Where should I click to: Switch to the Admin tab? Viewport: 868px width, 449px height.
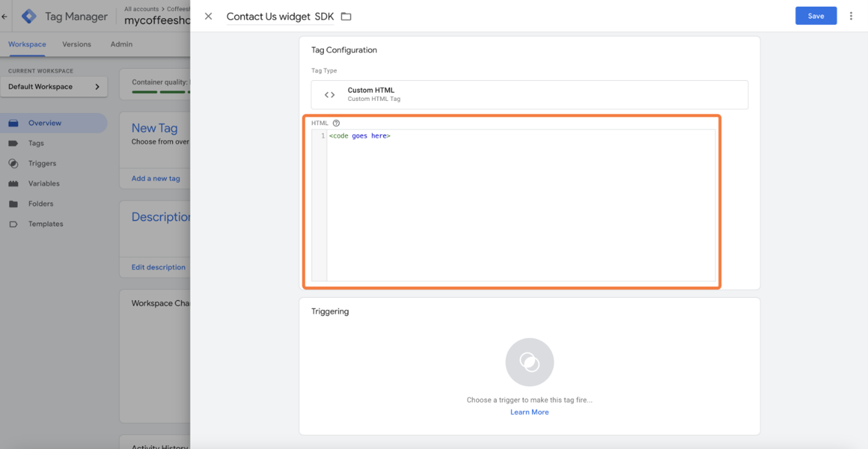tap(122, 44)
